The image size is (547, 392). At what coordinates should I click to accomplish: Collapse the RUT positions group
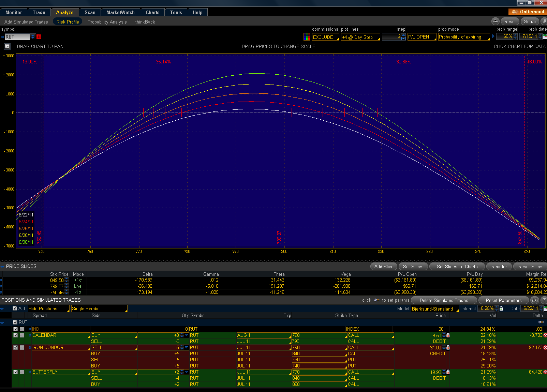point(2,322)
